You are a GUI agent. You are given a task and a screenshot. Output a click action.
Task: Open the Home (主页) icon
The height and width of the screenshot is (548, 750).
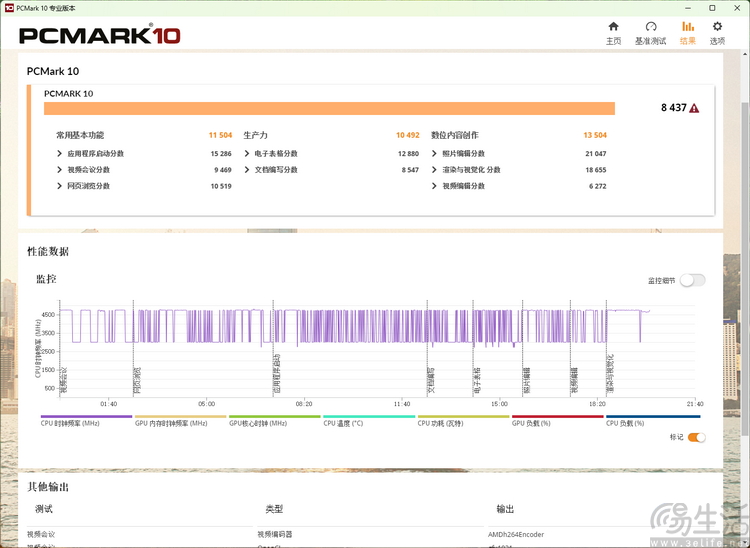613,26
